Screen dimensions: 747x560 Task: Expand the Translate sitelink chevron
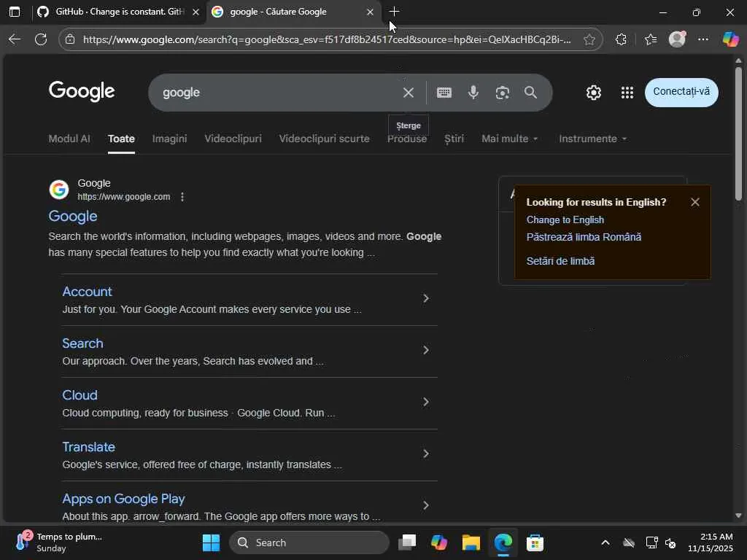(426, 454)
